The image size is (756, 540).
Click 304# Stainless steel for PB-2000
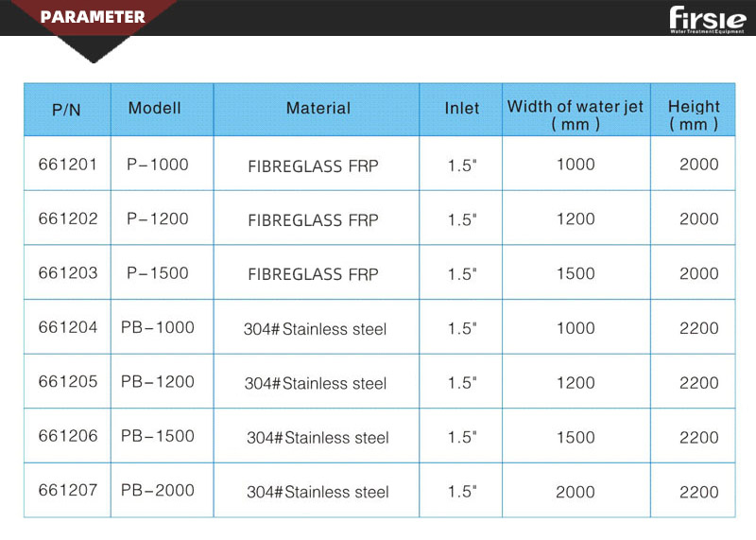[x=318, y=492]
